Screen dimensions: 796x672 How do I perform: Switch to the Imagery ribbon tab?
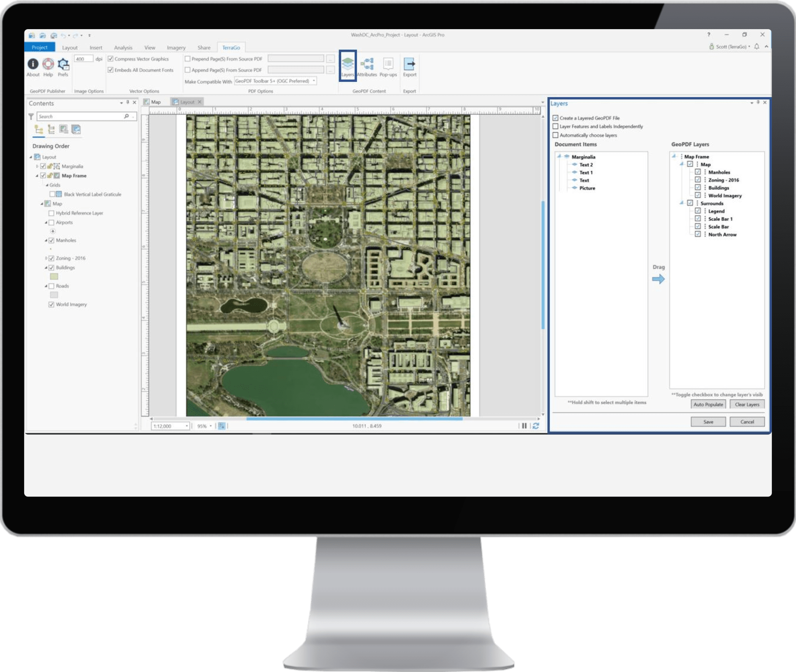175,47
